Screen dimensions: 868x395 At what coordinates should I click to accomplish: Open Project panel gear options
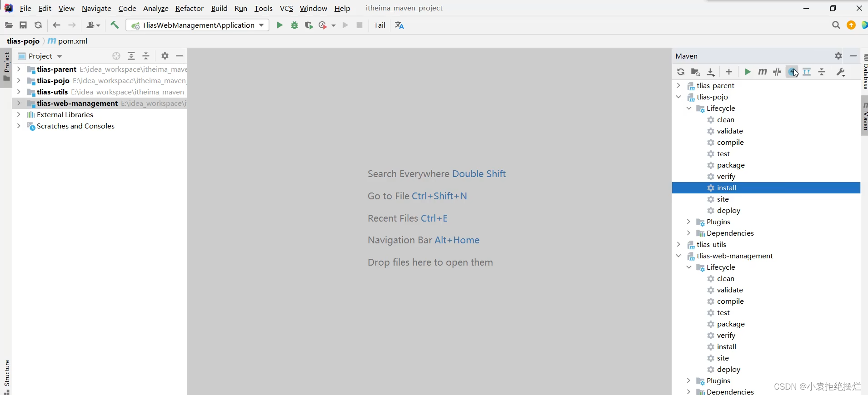[x=165, y=56]
